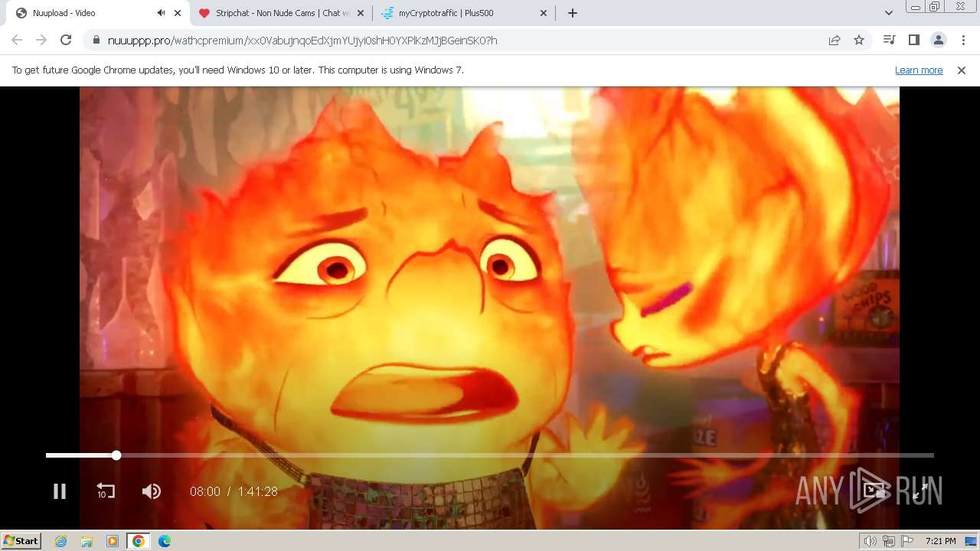980x551 pixels.
Task: Click the video progress bar thumb
Action: [116, 455]
